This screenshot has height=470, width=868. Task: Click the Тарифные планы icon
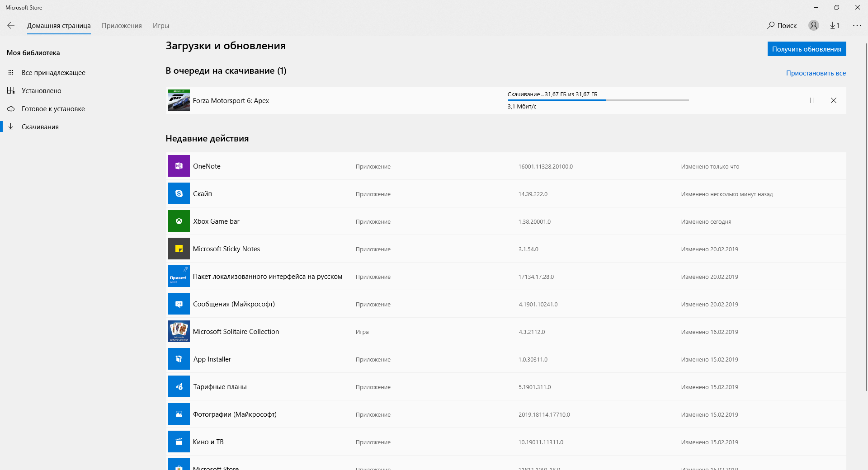click(179, 386)
